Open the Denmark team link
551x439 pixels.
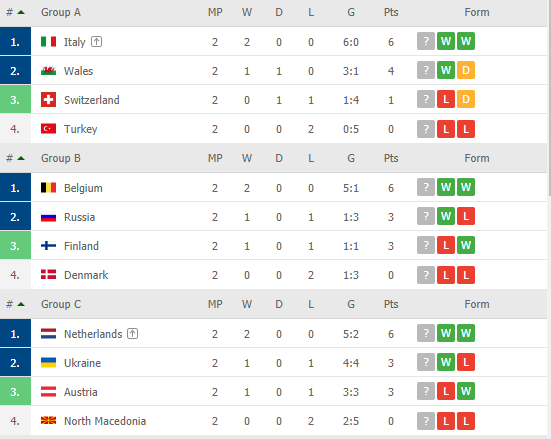point(86,275)
